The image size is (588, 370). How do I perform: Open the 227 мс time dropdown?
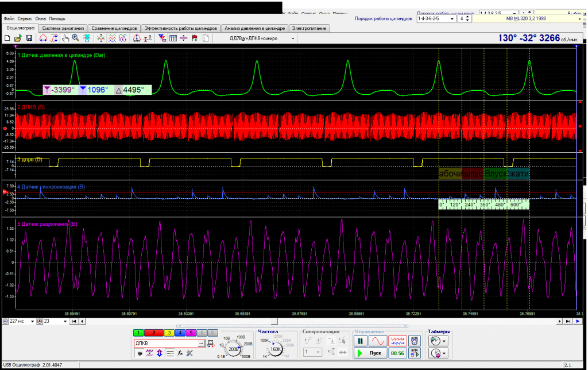[x=32, y=321]
